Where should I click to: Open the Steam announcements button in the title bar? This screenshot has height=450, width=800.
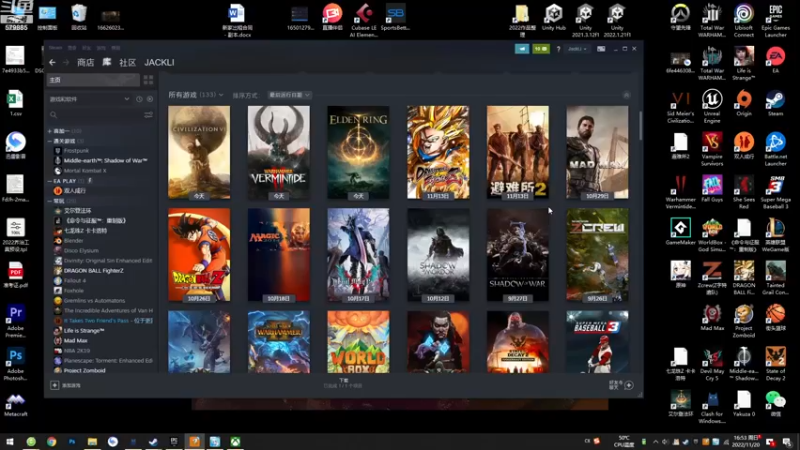pyautogui.click(x=521, y=49)
